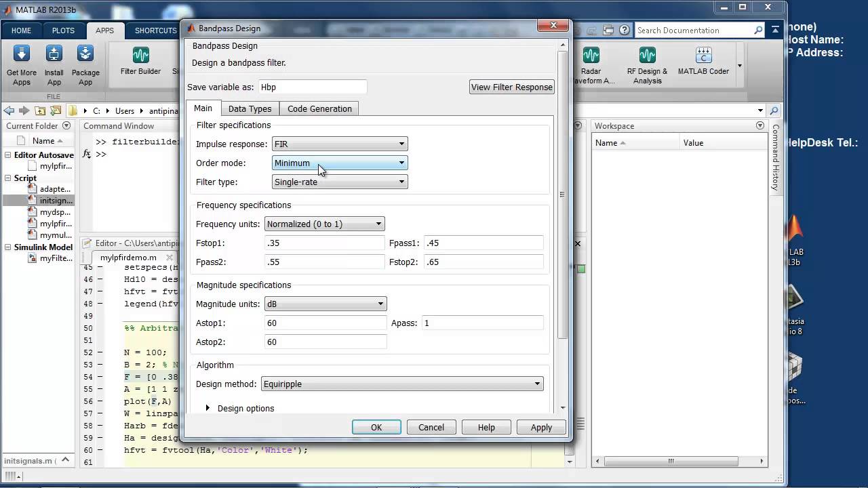Open Radar Waveform Analyzer app
The image size is (868, 488).
(x=591, y=65)
